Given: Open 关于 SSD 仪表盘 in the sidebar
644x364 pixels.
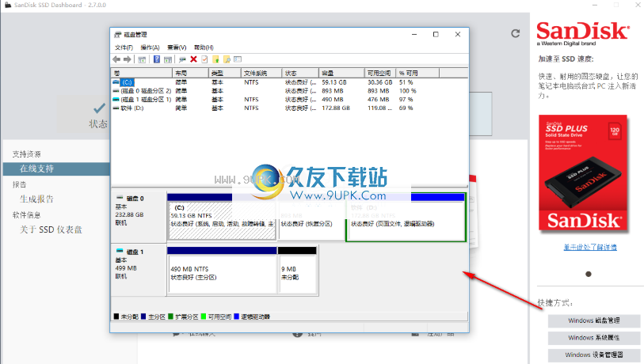Looking at the screenshot, I should pos(51,229).
